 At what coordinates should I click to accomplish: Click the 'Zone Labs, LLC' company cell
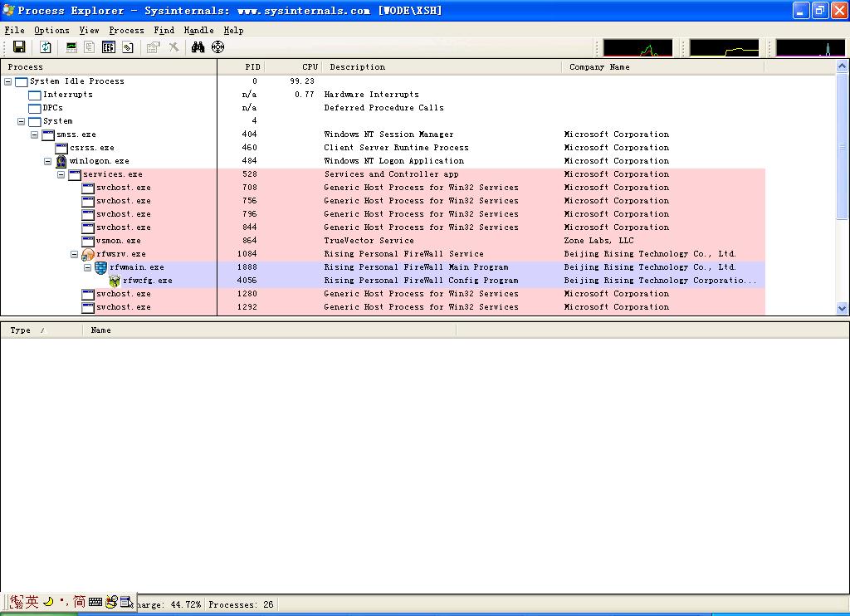click(x=598, y=241)
